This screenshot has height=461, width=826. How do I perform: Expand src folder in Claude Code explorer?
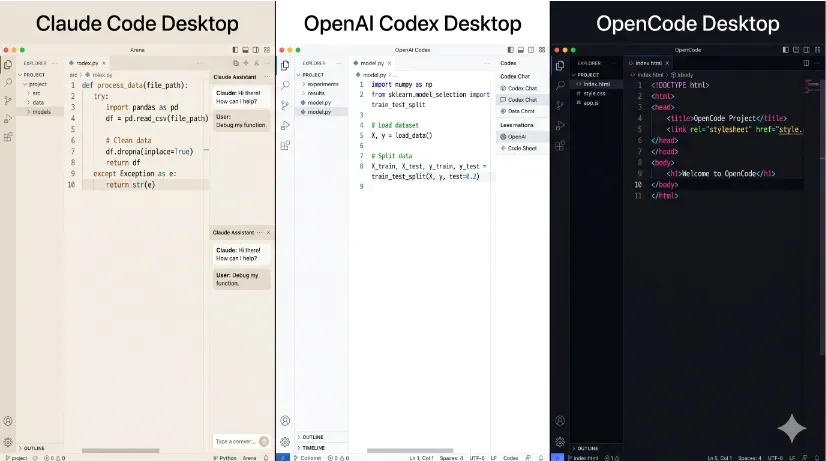click(x=40, y=93)
